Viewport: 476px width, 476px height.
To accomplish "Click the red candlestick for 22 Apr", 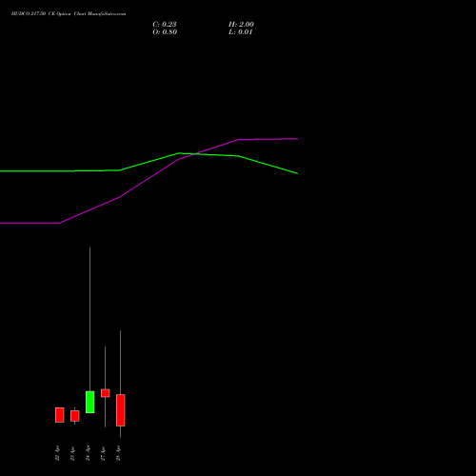I will coord(60,415).
